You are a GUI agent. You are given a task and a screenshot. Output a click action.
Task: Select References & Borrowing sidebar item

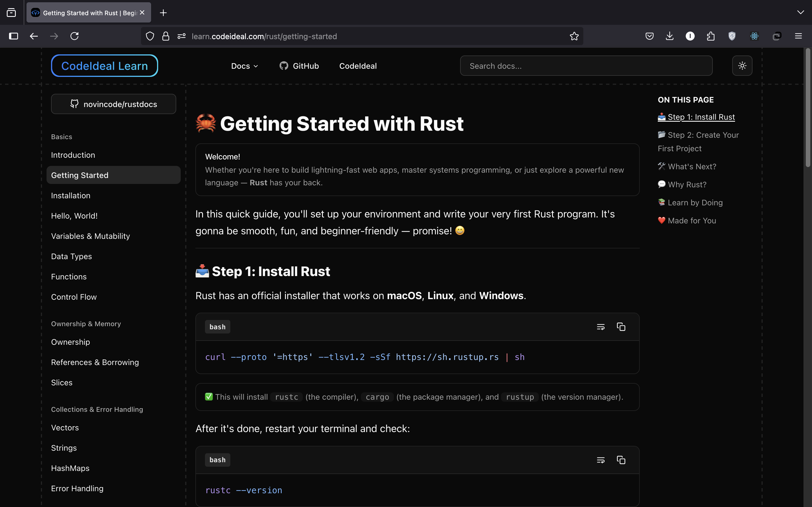95,362
